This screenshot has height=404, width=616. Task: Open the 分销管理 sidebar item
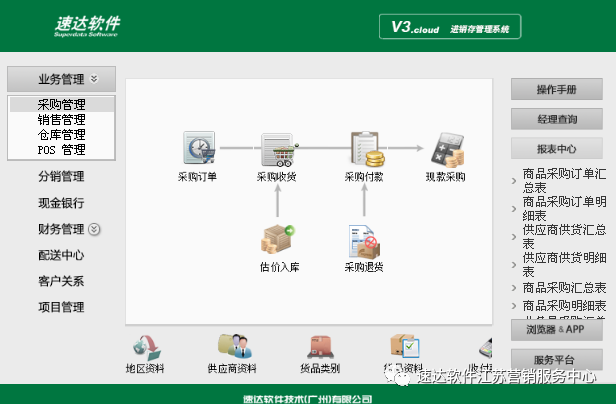pos(61,176)
